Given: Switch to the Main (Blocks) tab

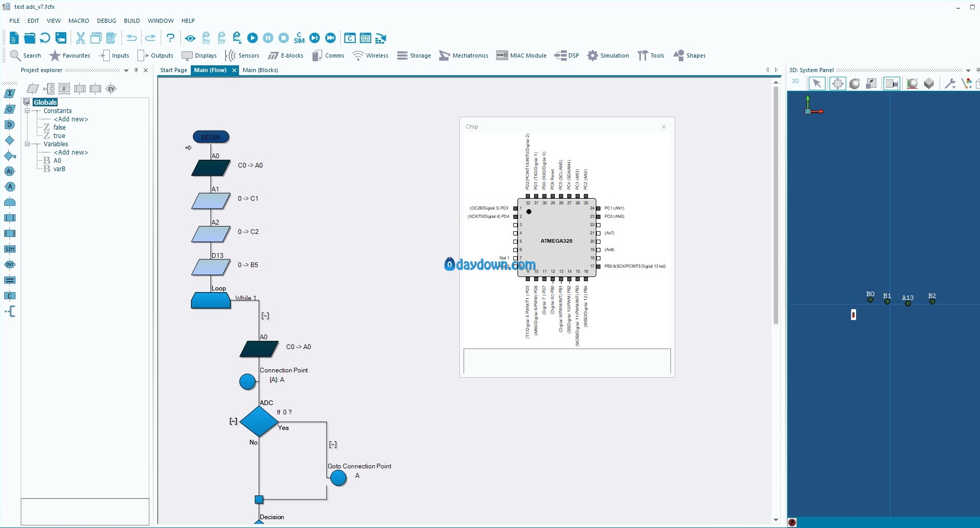Looking at the screenshot, I should (x=260, y=70).
